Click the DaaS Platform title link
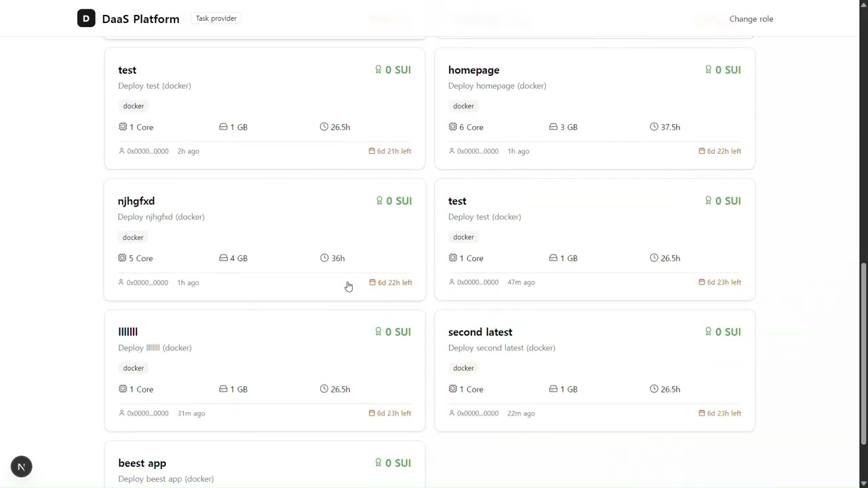868x488 pixels. 140,19
